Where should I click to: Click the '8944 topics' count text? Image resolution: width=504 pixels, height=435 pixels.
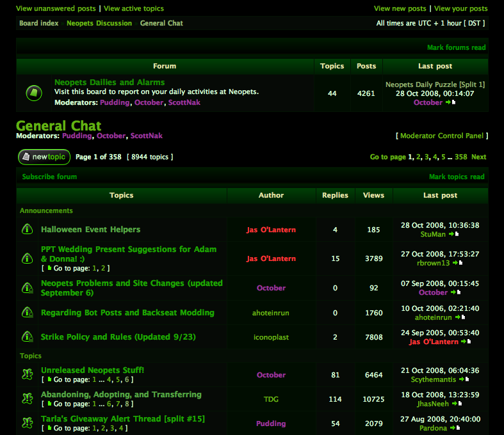[150, 157]
